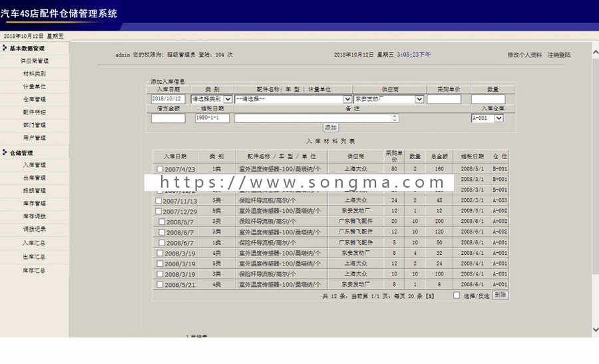Go to 报损管理 in the sidebar
The height and width of the screenshot is (364, 599).
[x=35, y=190]
